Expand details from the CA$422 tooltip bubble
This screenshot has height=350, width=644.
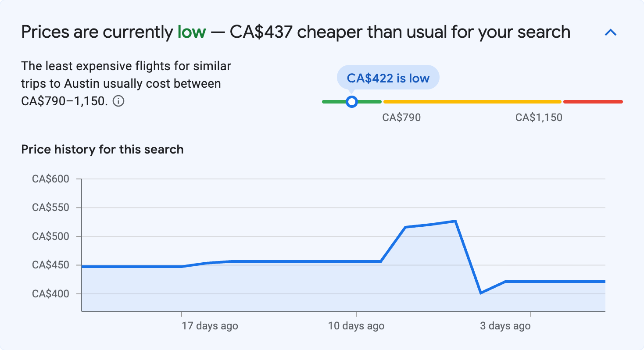coord(388,77)
